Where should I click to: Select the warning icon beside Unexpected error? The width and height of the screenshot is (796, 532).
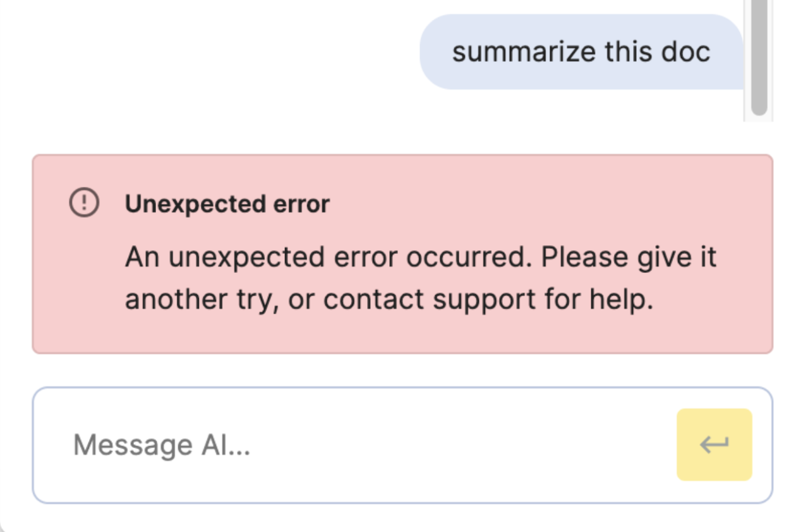(x=83, y=203)
